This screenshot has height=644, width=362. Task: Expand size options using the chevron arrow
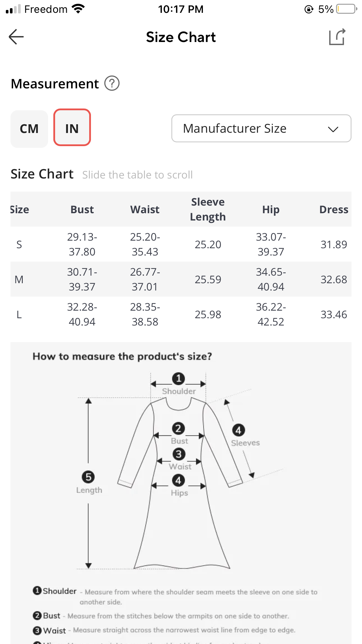(333, 129)
